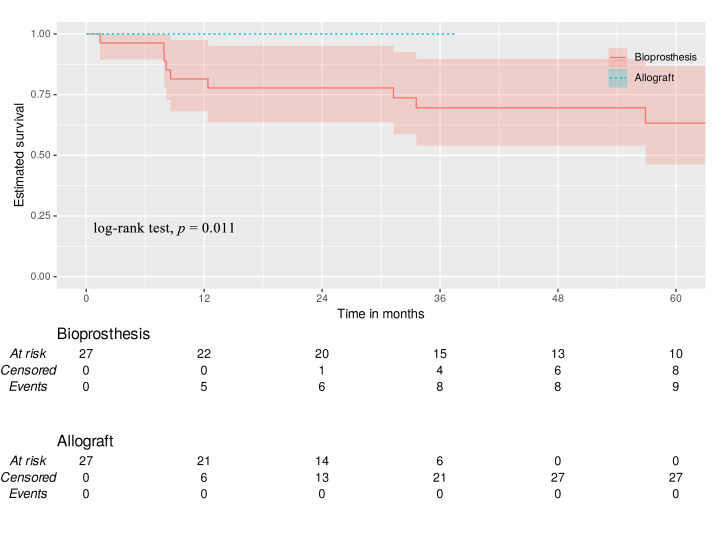Click the log-rank test p-value annotation
This screenshot has width=714, height=536.
(164, 228)
